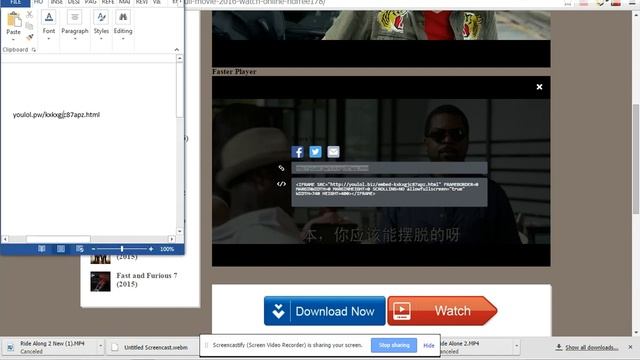Open Ride Alone 2.MP4 download menu arrow
The height and width of the screenshot is (360, 640).
point(516,347)
